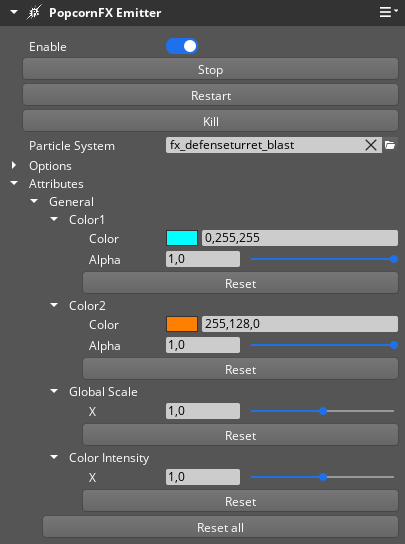Clear the fx_defenseturret_blast particle system
This screenshot has height=544, width=405.
(x=371, y=145)
